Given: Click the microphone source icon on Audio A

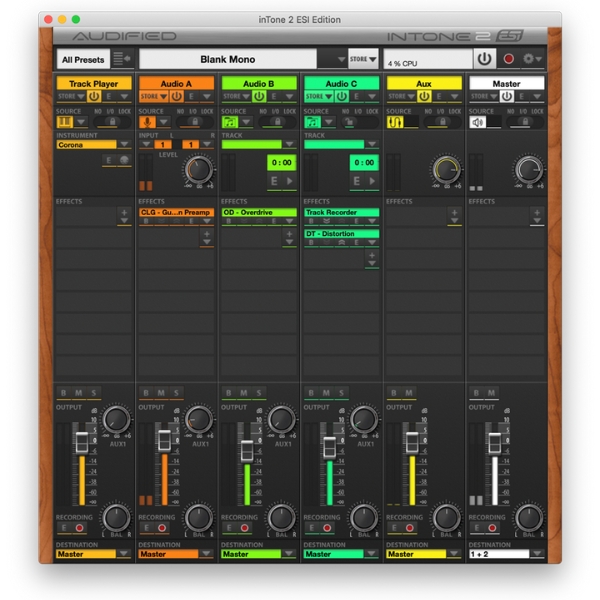Looking at the screenshot, I should (147, 122).
